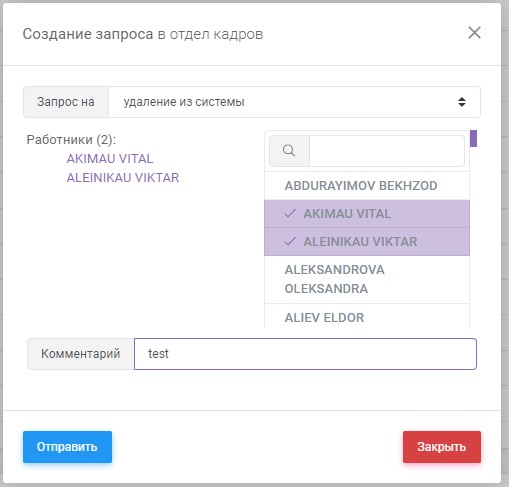Click the 'Запрос на' label
This screenshot has height=487, width=509.
coord(66,102)
